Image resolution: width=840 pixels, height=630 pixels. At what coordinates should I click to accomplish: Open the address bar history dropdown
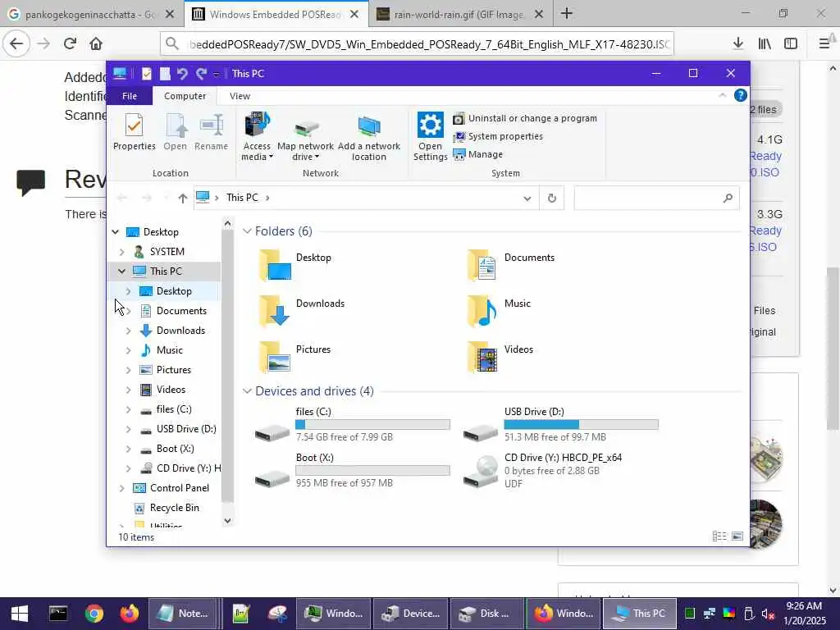click(527, 199)
